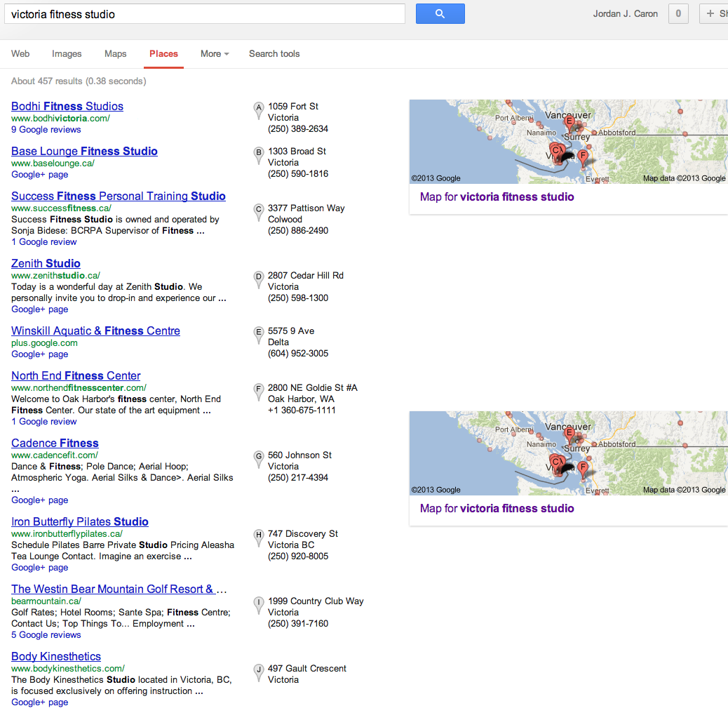Click the notifications count button showing 0
The image size is (728, 720).
click(x=678, y=14)
